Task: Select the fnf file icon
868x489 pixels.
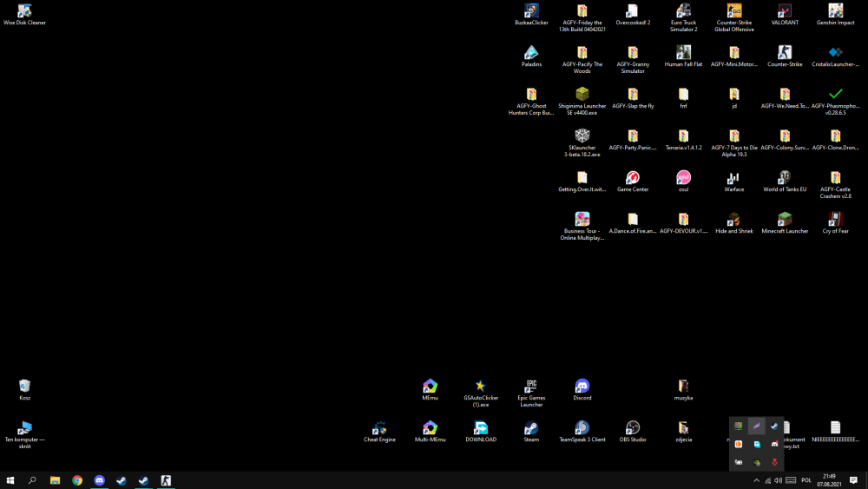Action: click(x=684, y=97)
